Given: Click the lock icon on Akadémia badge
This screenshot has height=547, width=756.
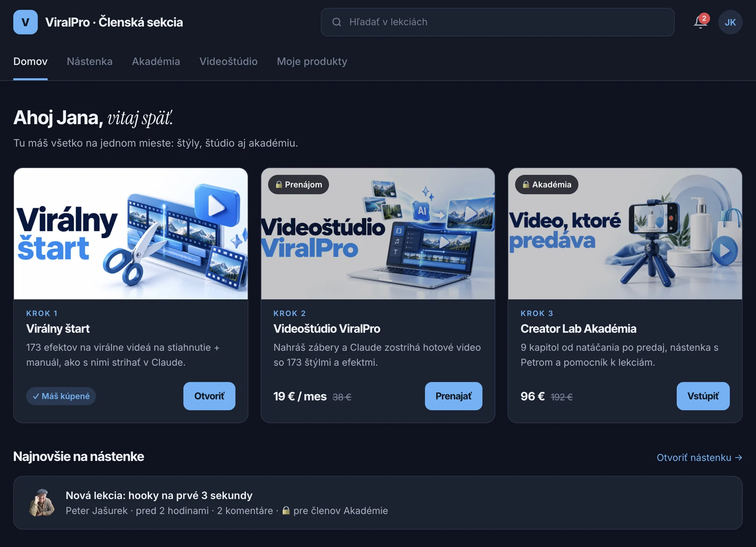Looking at the screenshot, I should click(525, 184).
